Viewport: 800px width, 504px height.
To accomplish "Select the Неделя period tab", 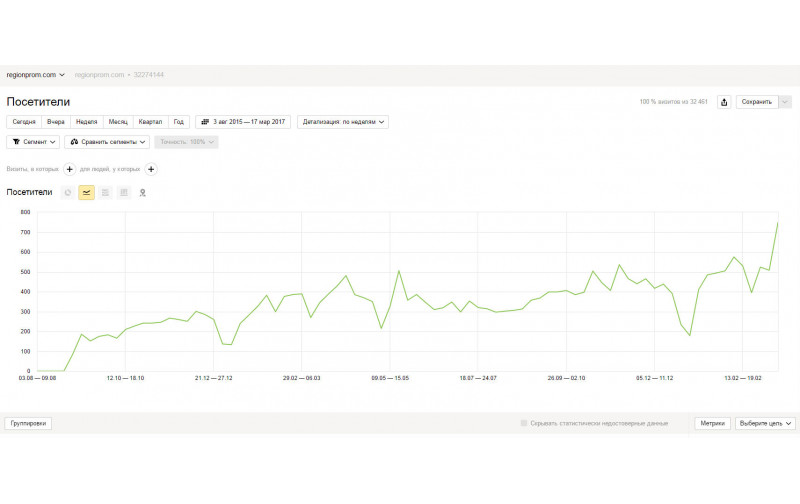I will coord(86,122).
